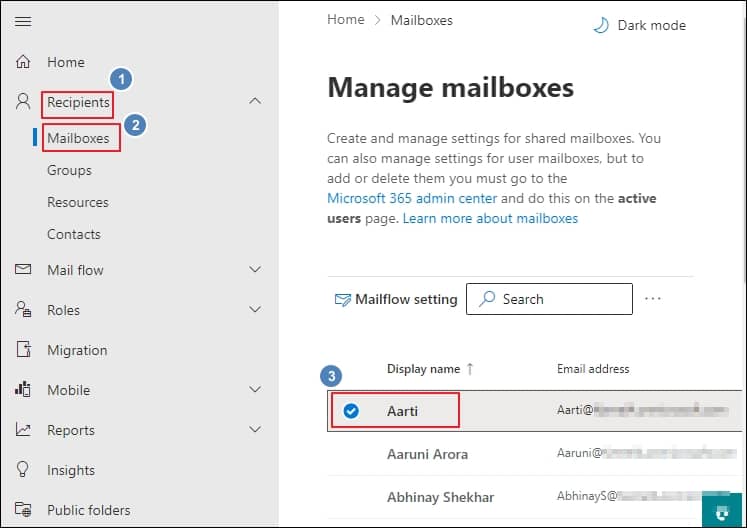The width and height of the screenshot is (747, 528).
Task: Click the Mobile icon in sidebar
Action: point(23,389)
